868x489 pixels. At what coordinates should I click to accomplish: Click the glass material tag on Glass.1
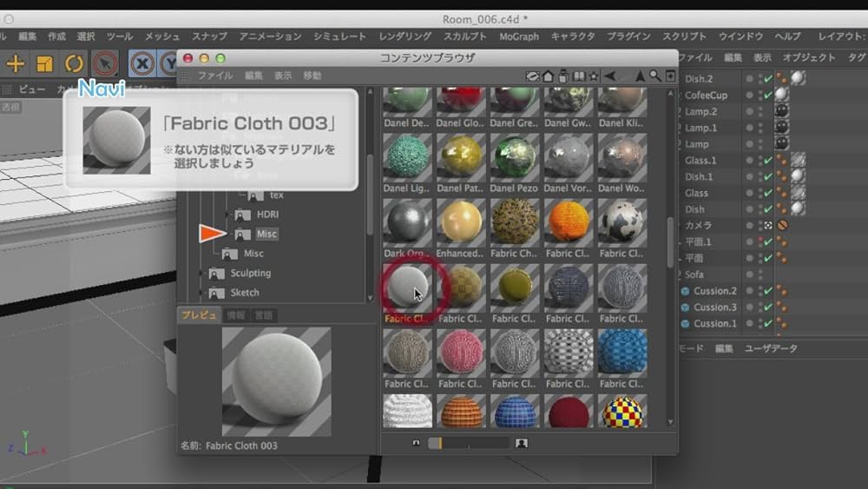point(798,160)
